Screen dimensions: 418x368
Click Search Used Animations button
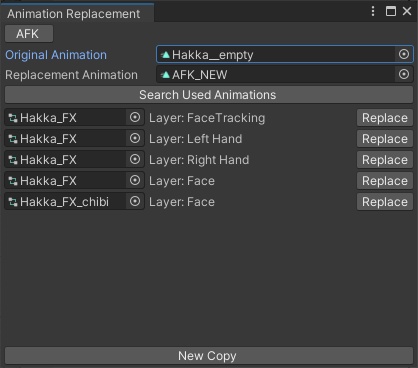209,95
